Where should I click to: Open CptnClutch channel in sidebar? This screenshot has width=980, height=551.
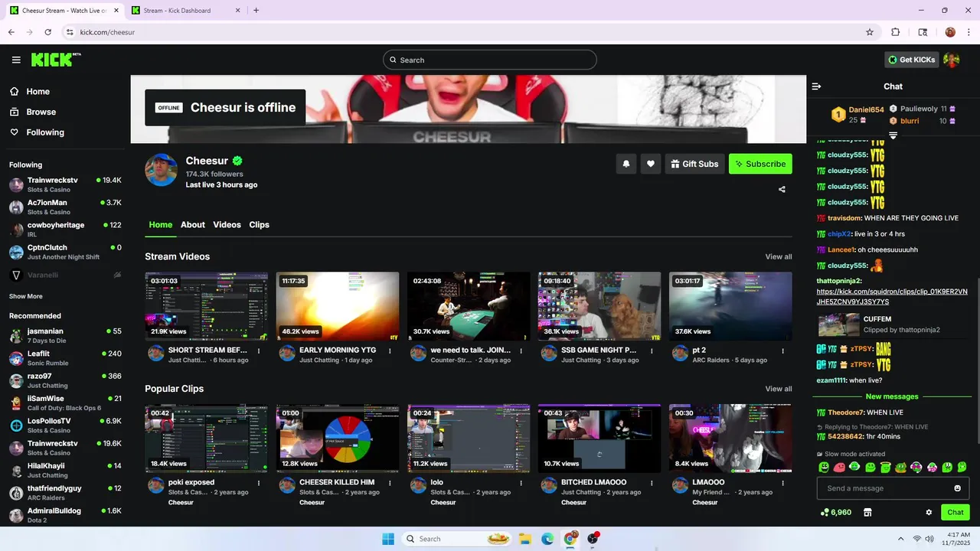coord(65,252)
